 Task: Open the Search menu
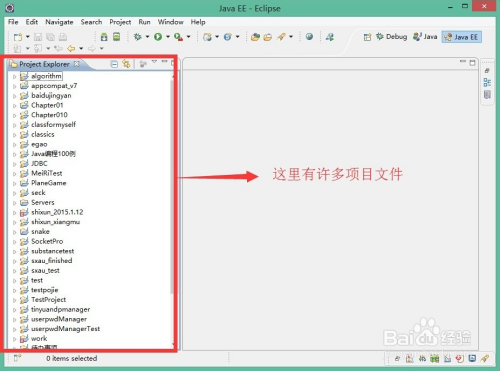91,22
